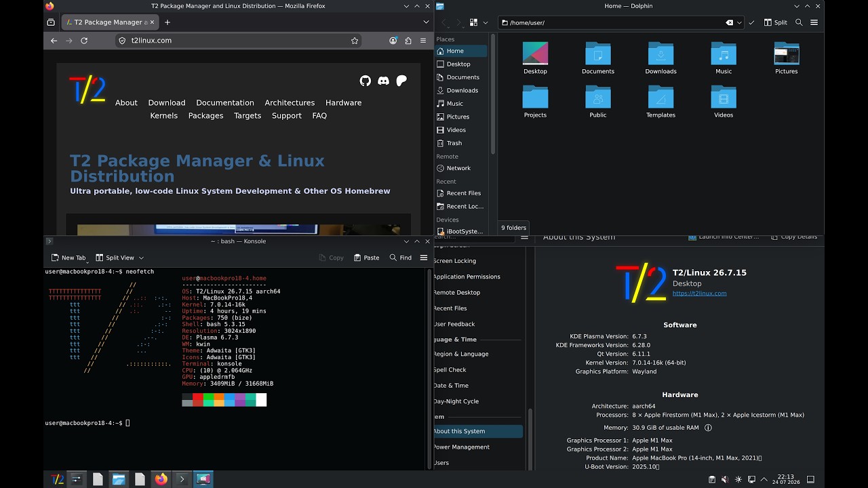Click the Find button in Konsole
This screenshot has width=868, height=488.
[x=401, y=258]
